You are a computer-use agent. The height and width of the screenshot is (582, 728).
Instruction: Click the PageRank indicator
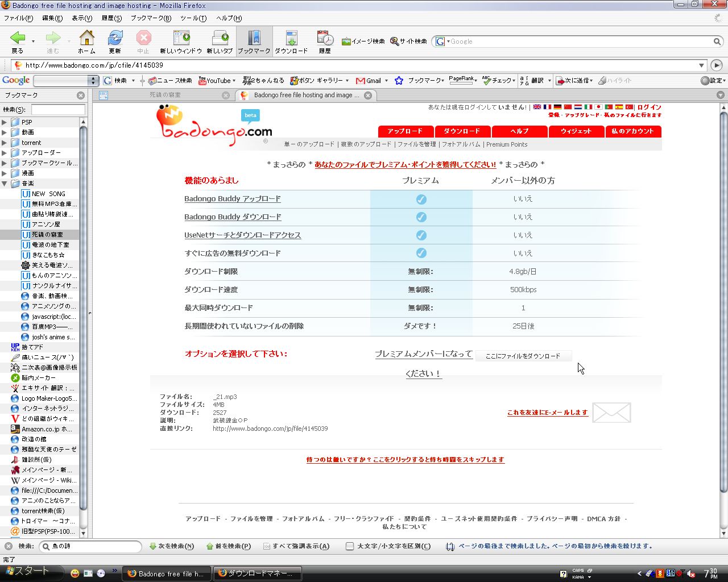[x=462, y=80]
